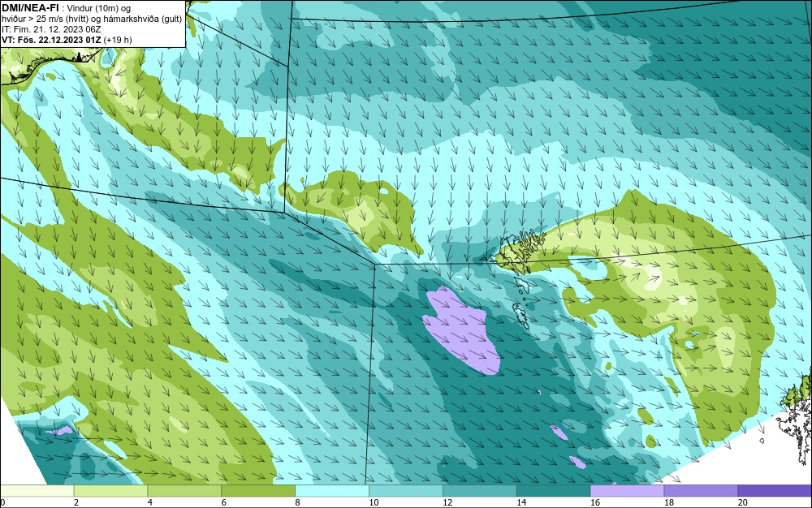Click the 'VT: Fös. 22.12.2023 01Z' valid time
The width and height of the screenshot is (812, 508).
pyautogui.click(x=51, y=40)
